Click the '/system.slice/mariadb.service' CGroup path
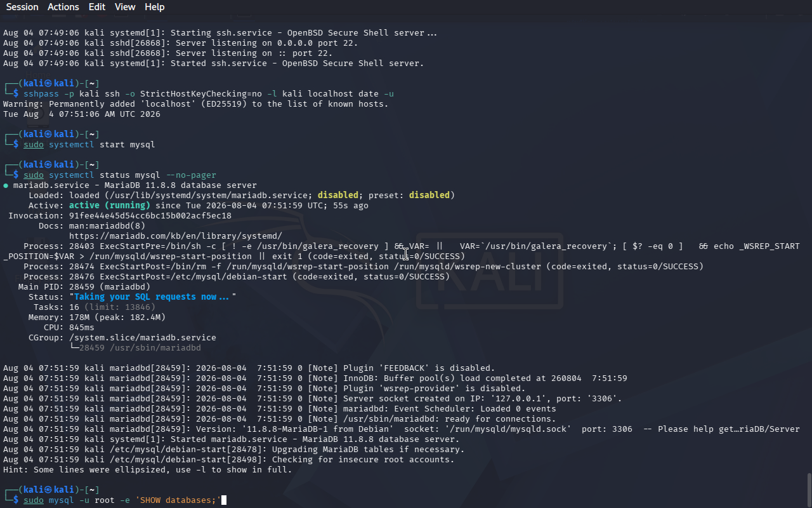 pos(143,337)
